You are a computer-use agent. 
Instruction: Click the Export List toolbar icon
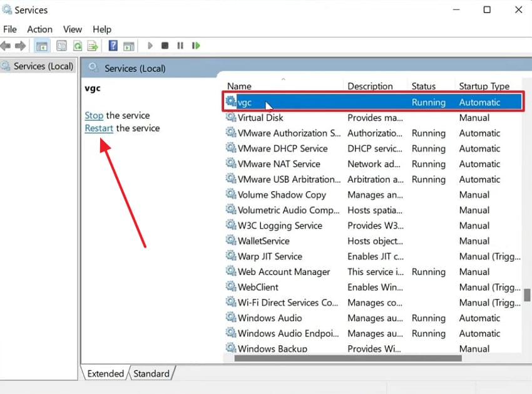click(x=93, y=46)
